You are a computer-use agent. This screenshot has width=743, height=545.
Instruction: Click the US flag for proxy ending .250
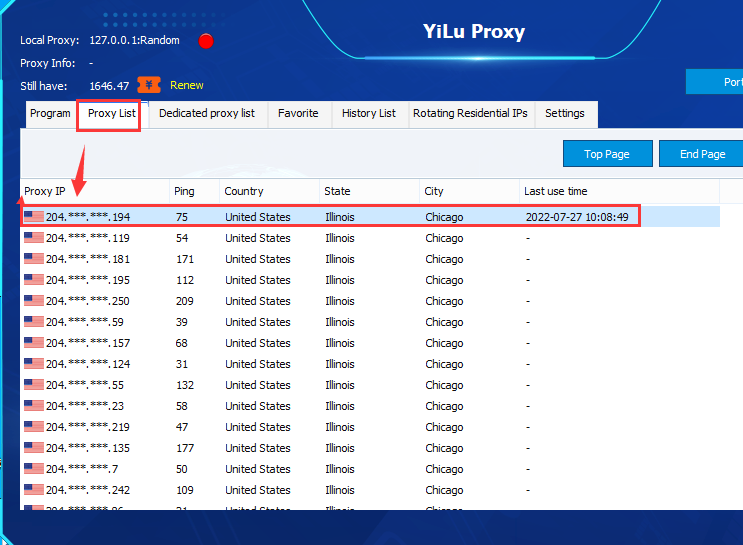(x=34, y=301)
